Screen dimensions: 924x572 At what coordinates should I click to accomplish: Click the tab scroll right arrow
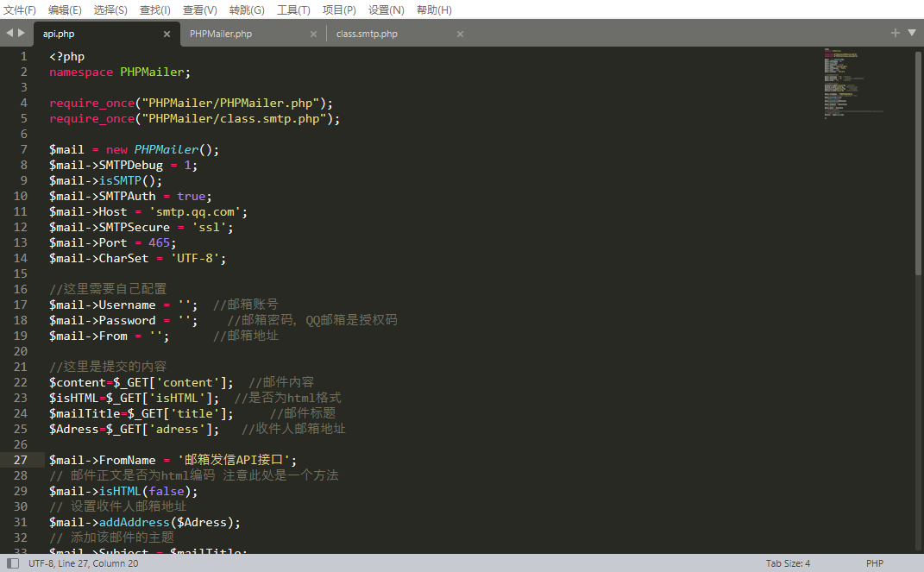point(22,33)
